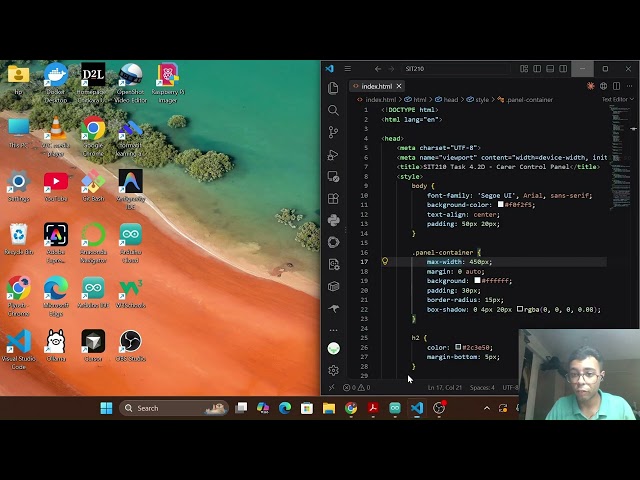Open the Anaconda Navigator shortcut

point(93,243)
